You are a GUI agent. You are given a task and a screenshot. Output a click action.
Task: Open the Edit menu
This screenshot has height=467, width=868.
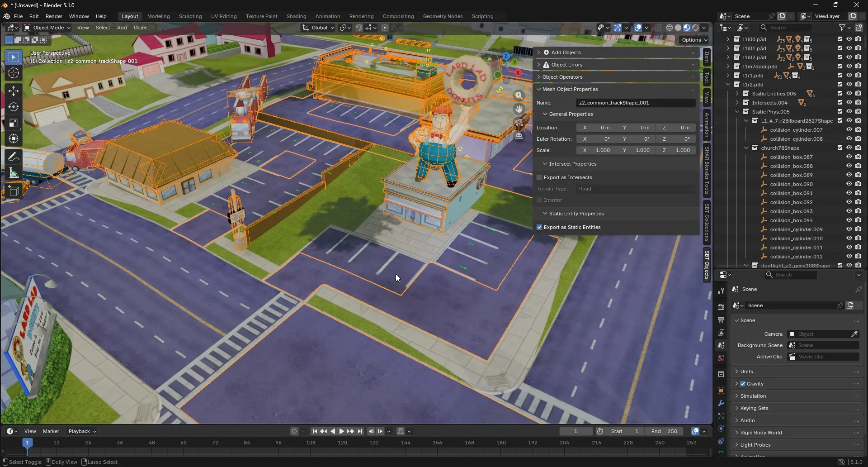[34, 16]
